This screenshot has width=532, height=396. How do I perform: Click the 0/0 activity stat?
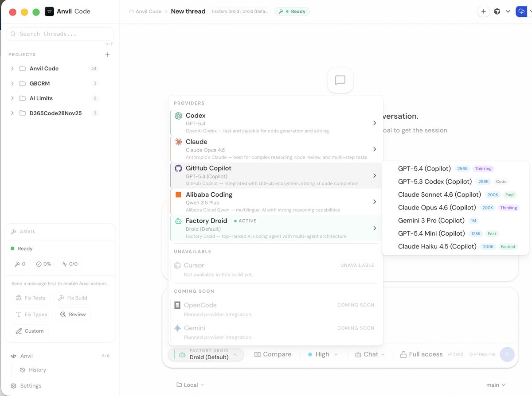[70, 264]
